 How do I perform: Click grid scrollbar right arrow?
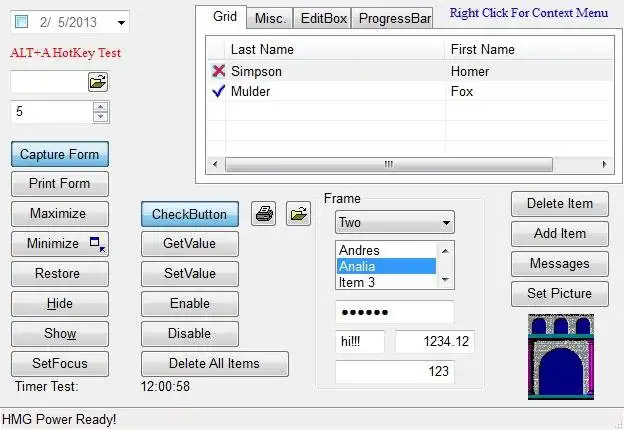[604, 164]
